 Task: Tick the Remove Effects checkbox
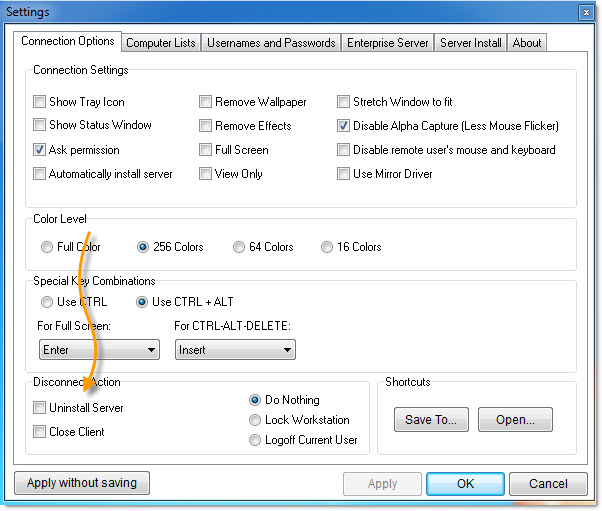point(205,126)
